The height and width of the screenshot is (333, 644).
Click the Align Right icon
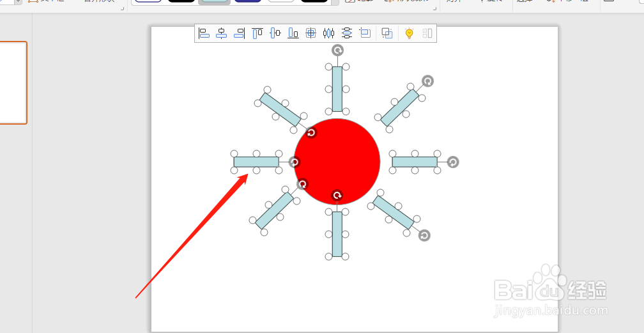point(240,33)
